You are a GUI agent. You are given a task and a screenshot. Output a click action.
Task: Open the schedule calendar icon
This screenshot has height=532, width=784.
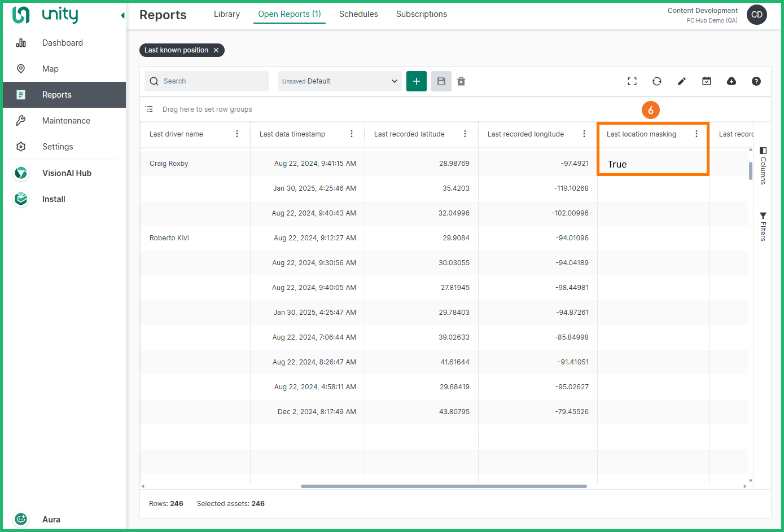pos(707,81)
